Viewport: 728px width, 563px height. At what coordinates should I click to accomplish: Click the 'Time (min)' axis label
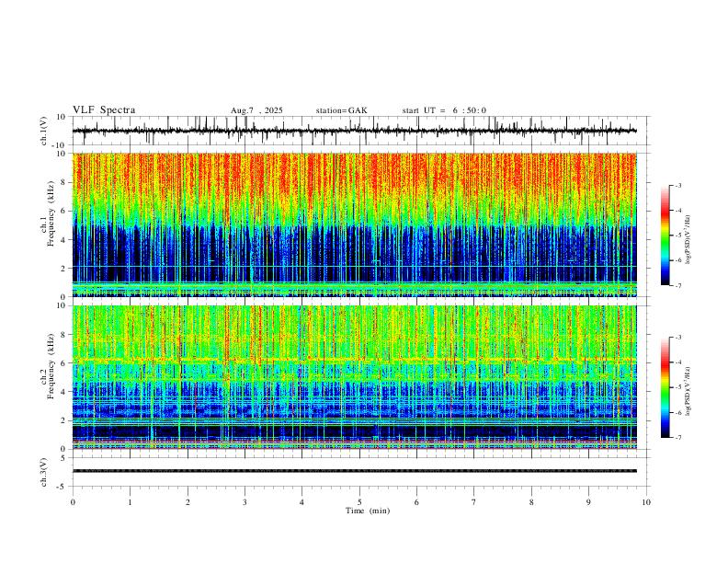point(368,511)
